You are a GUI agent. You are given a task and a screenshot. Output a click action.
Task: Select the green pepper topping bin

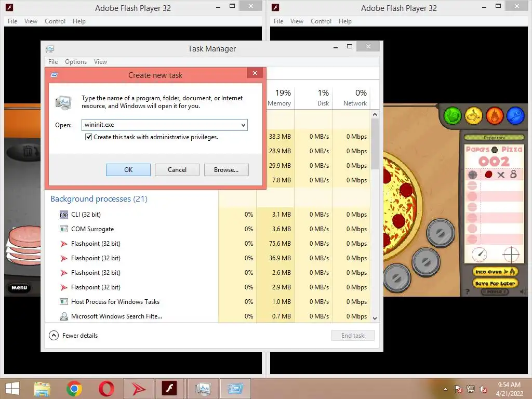point(453,116)
